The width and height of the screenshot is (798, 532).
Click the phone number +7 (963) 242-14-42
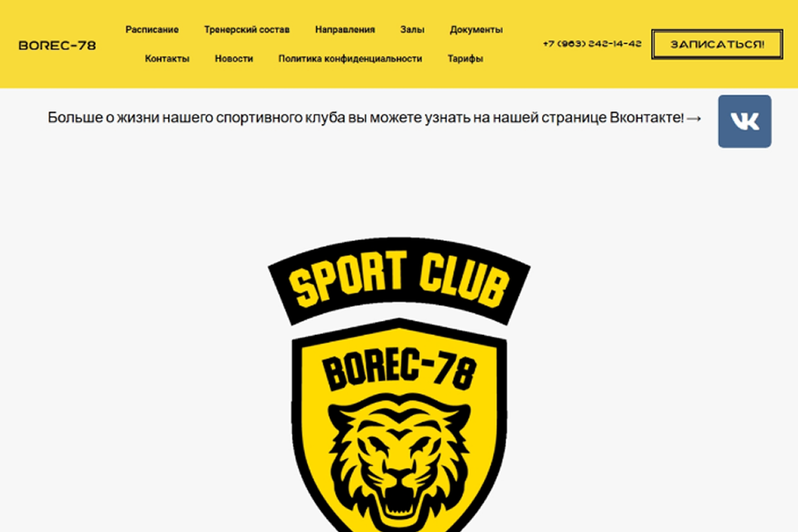(x=592, y=44)
